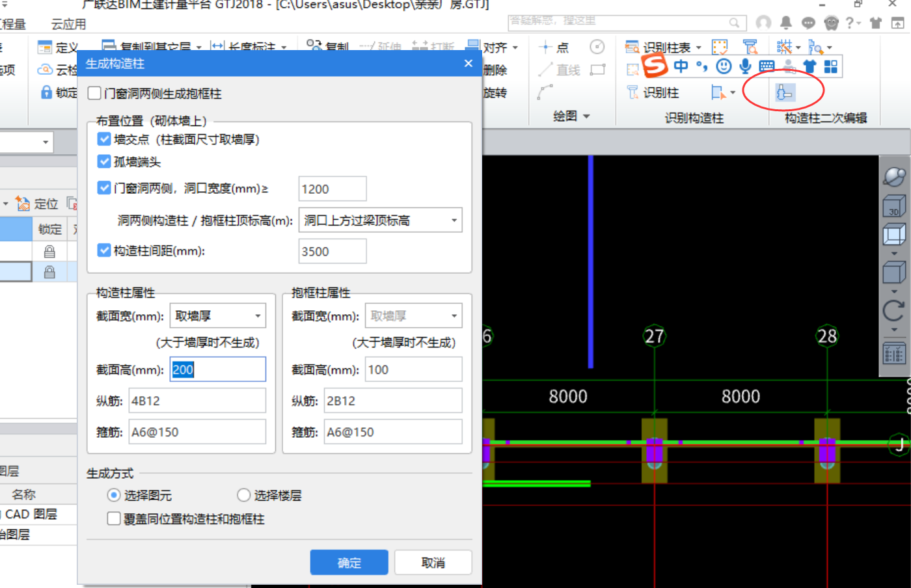Click the dashed selection box recognize icon
This screenshot has width=911, height=588.
click(x=720, y=47)
